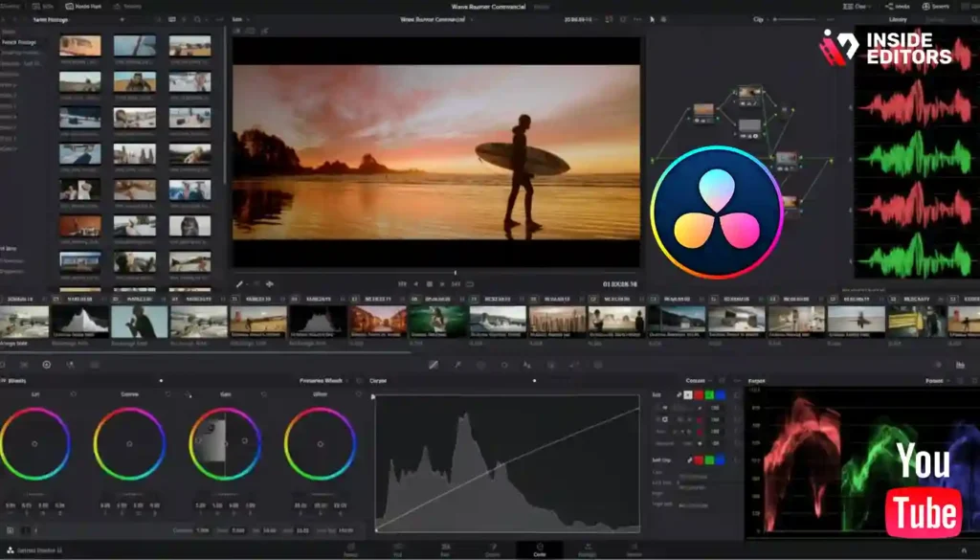
Task: Click the Offset color wheel center point
Action: 320,444
